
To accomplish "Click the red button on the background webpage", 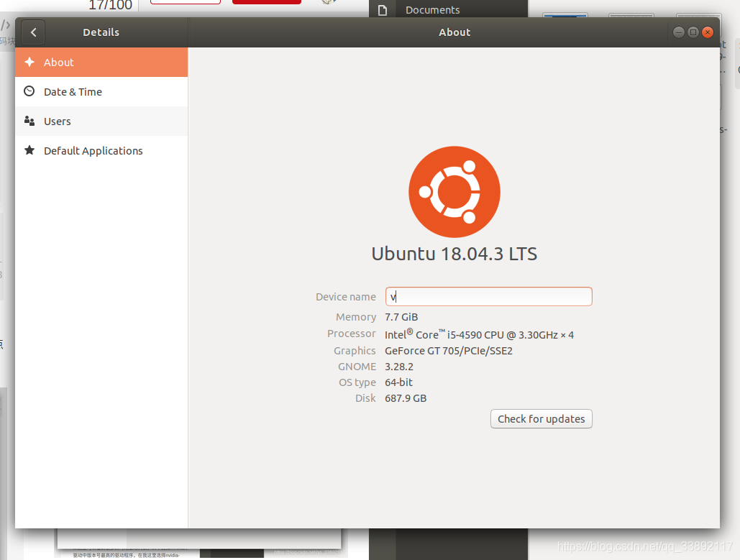I will click(266, 1).
